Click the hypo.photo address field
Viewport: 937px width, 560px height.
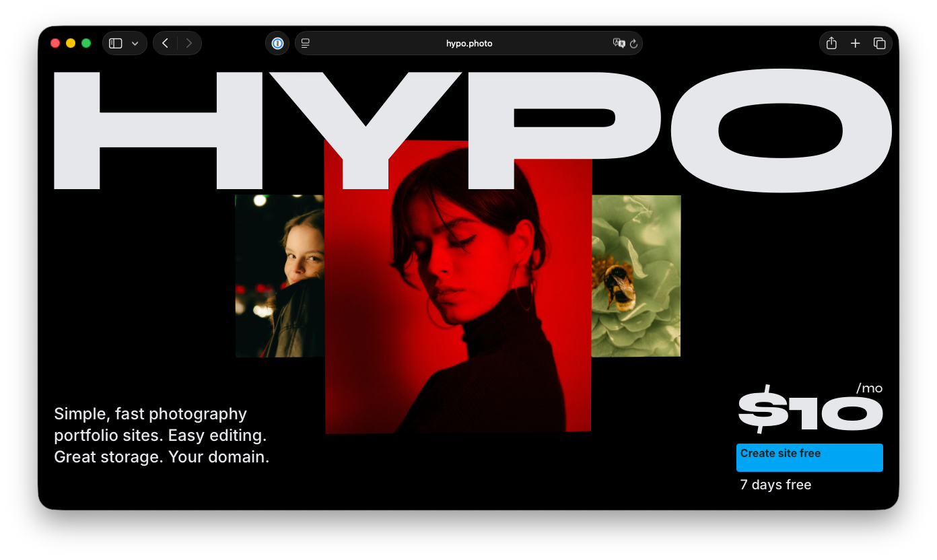[x=468, y=43]
